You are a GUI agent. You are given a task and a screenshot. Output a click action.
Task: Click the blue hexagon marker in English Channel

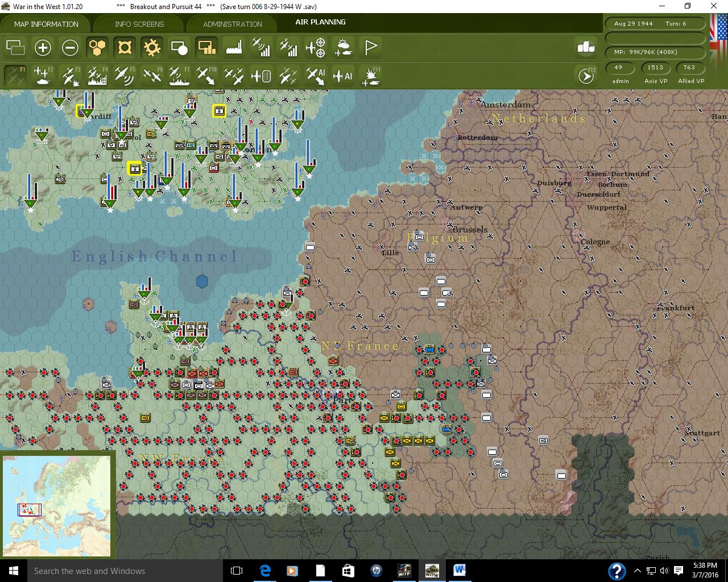(202, 281)
